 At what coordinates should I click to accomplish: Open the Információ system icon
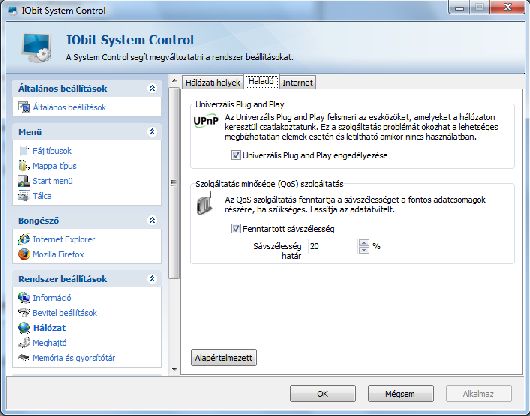[x=24, y=298]
